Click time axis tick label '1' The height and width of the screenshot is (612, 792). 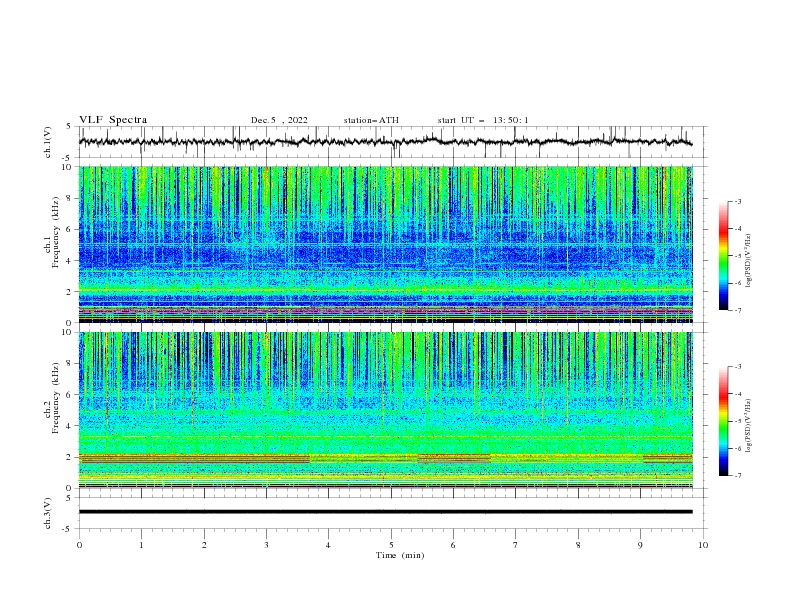tap(141, 545)
